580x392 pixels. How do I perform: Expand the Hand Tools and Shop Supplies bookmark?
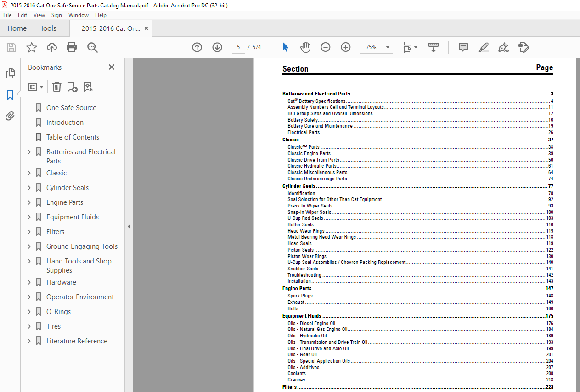pyautogui.click(x=29, y=261)
